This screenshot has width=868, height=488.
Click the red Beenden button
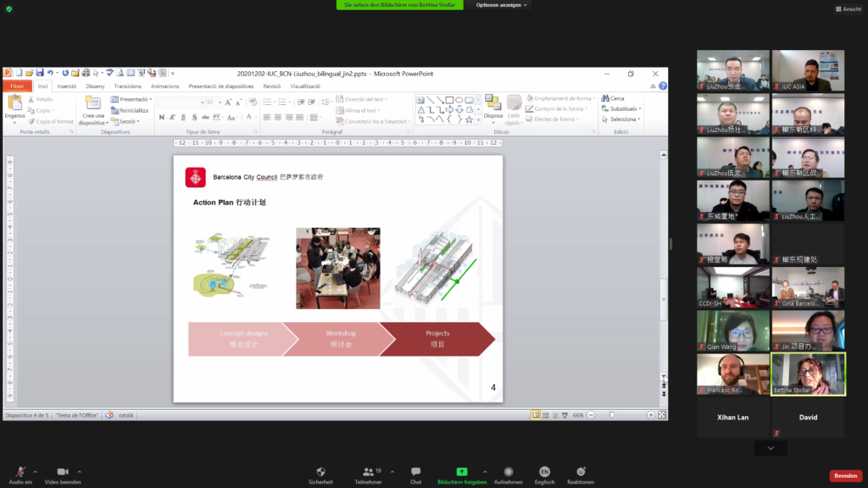[845, 475]
